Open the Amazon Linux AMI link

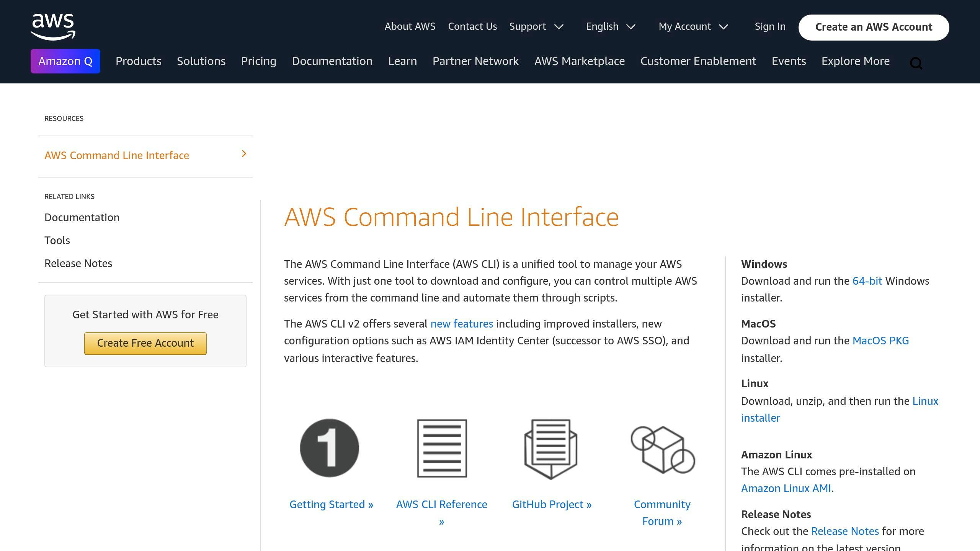click(786, 488)
